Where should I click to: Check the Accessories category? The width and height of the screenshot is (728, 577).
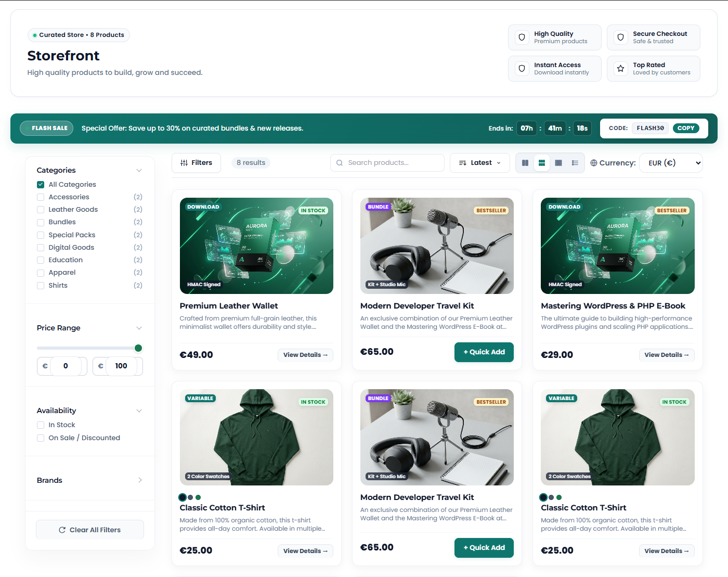pos(41,197)
